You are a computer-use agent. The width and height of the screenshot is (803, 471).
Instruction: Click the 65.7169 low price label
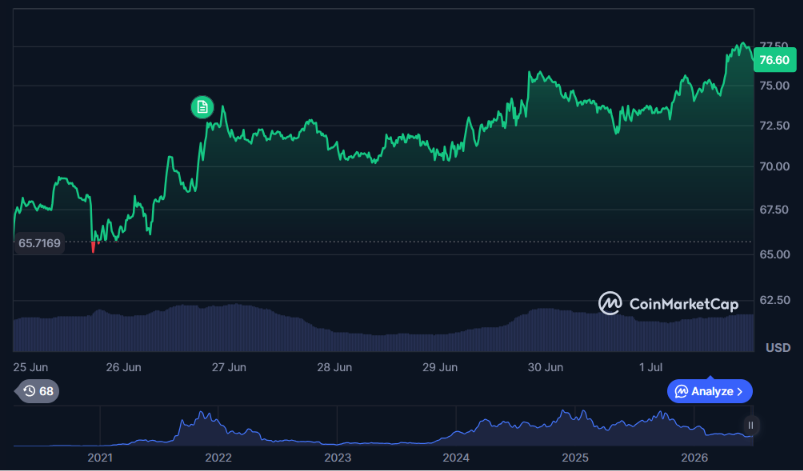[x=39, y=243]
